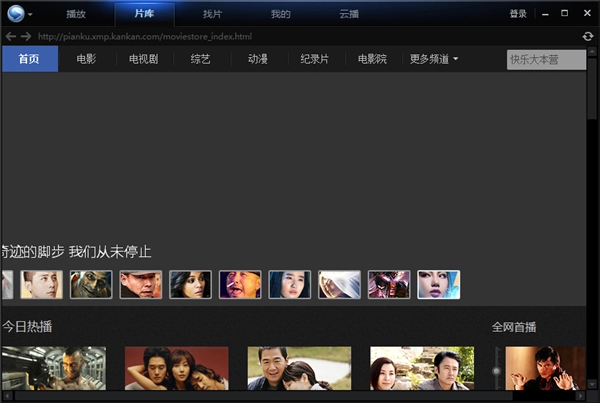Image resolution: width=600 pixels, height=403 pixels.
Task: Click the browser forward arrow
Action: (26, 37)
